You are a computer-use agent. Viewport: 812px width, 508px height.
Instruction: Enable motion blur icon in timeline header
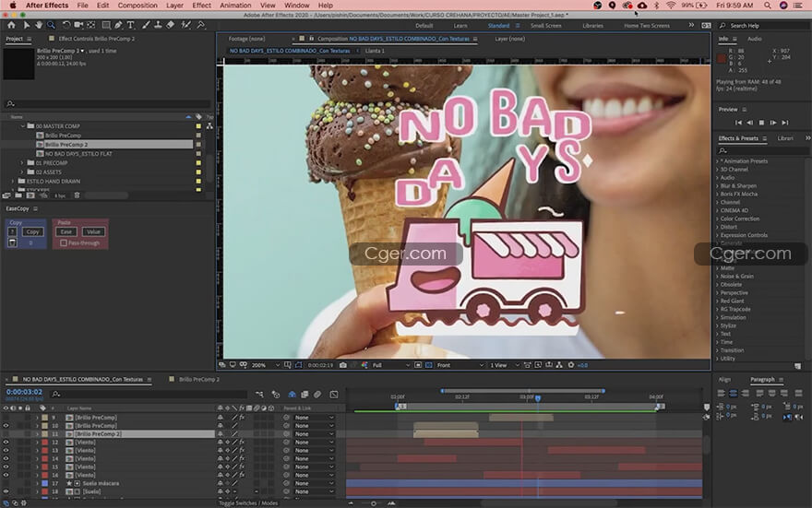[317, 395]
